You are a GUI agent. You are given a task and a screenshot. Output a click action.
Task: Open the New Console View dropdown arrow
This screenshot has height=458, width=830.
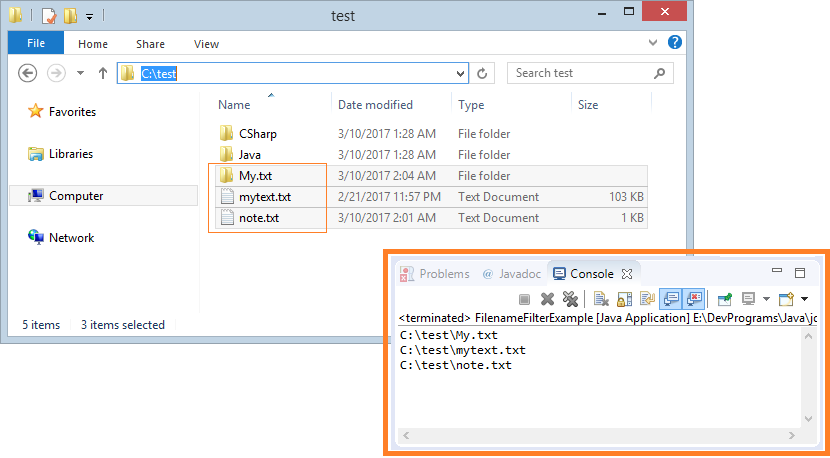point(804,299)
